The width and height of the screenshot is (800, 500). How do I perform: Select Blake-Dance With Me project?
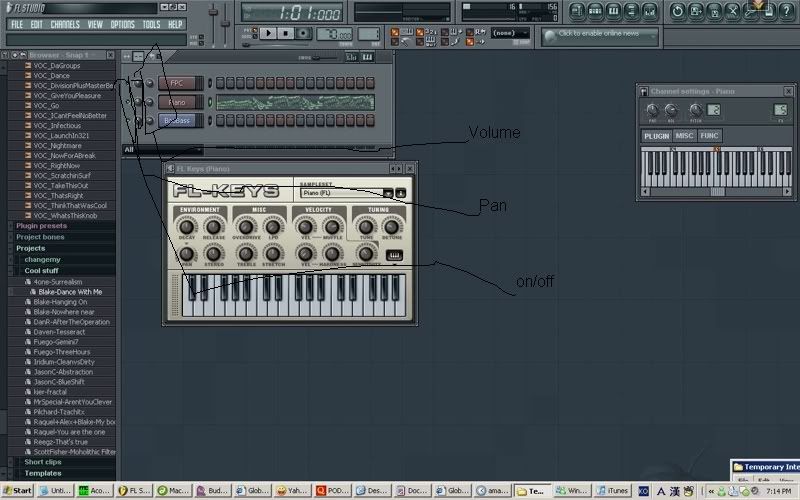70,292
